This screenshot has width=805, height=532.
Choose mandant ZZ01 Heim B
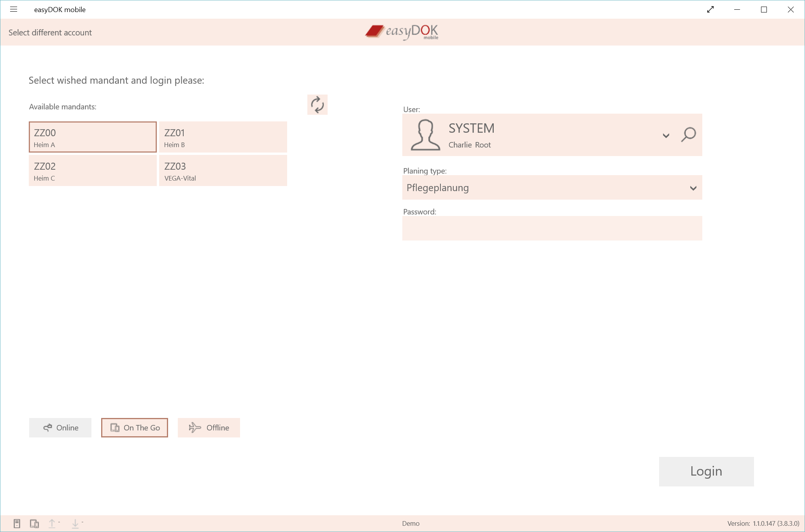pos(223,137)
